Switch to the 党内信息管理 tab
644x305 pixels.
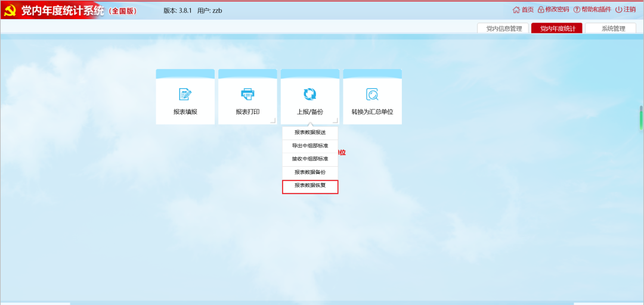pyautogui.click(x=504, y=29)
